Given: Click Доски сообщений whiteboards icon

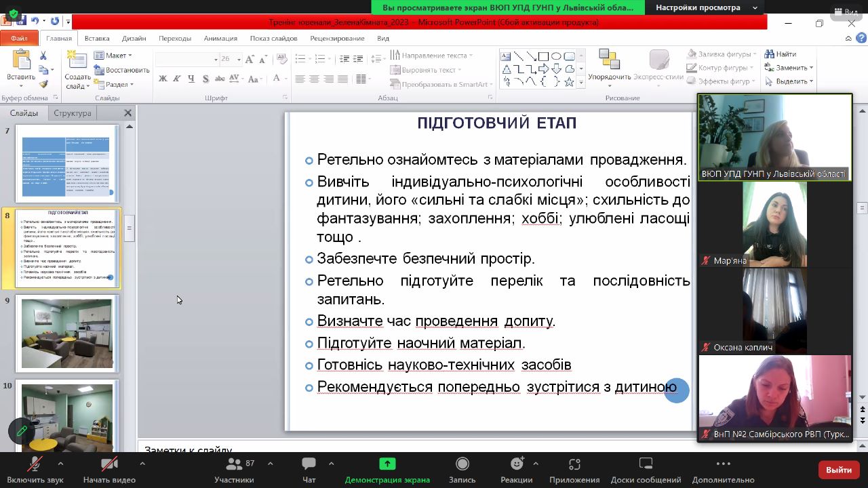Looking at the screenshot, I should point(646,465).
